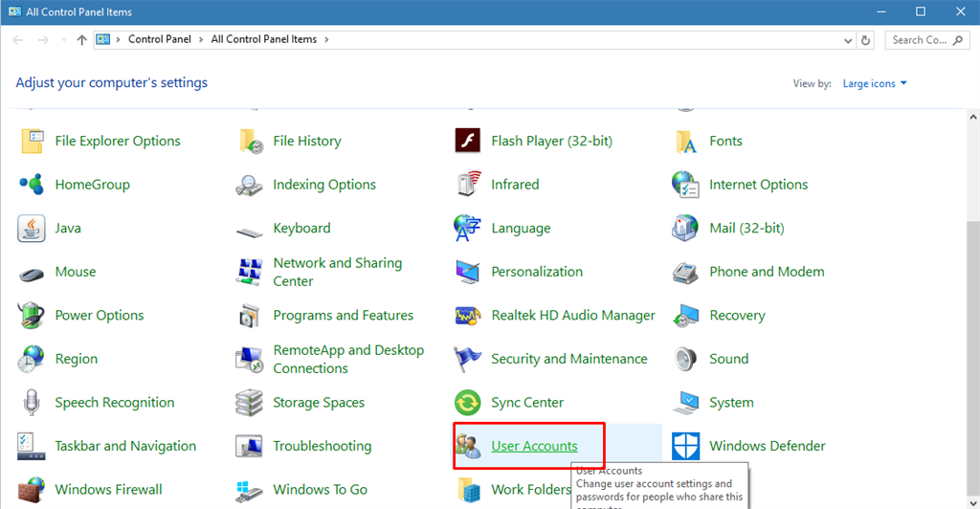Open the Windows Firewall icon

tap(32, 490)
